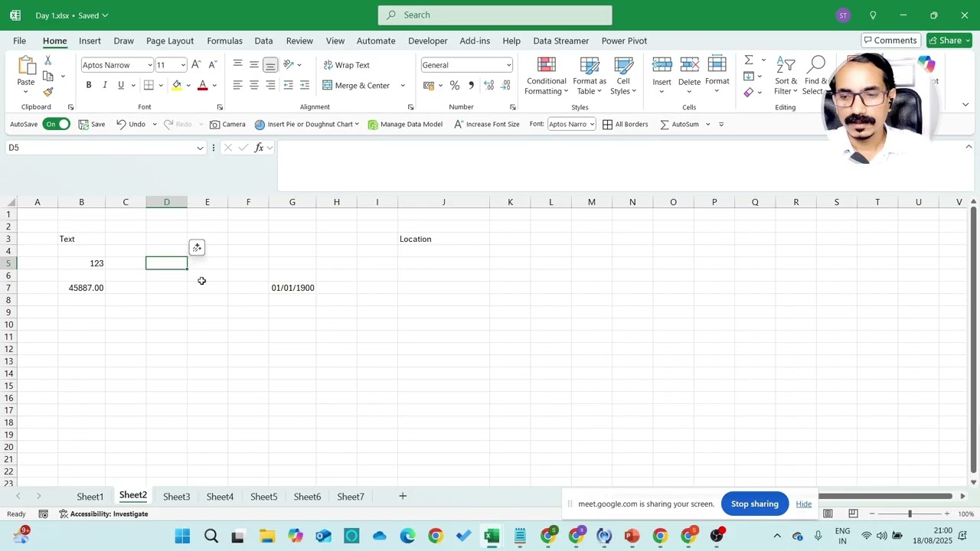Open the Power Pivot tab
This screenshot has width=980, height=551.
pos(624,41)
